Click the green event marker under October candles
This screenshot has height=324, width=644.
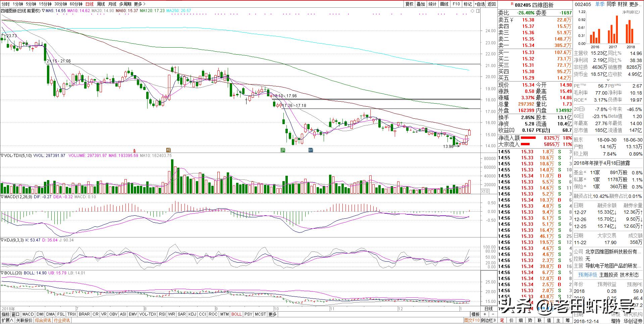click(x=283, y=150)
